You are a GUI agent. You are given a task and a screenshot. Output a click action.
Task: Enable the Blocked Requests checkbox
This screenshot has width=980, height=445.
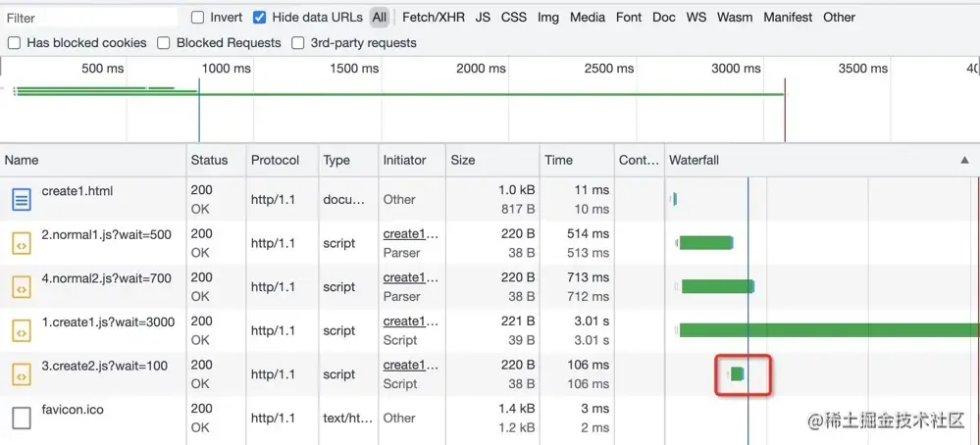[164, 43]
